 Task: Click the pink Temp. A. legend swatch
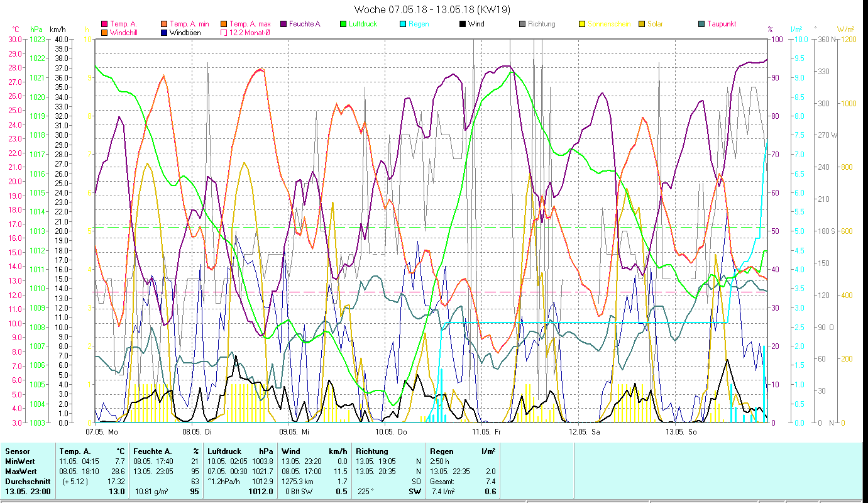[x=104, y=24]
